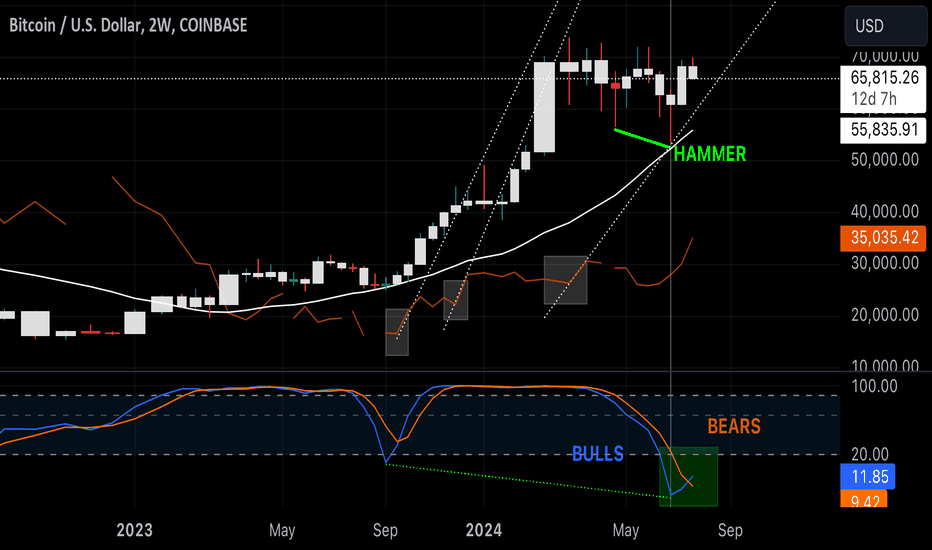Open the USD currency selector

(x=885, y=26)
